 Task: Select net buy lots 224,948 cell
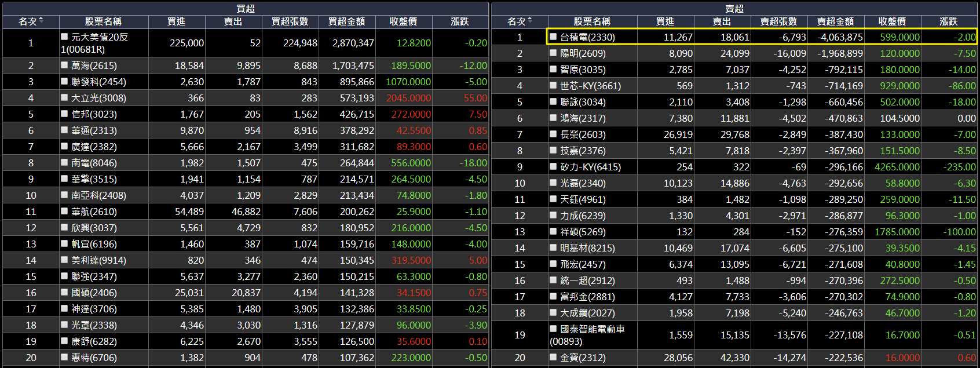coord(290,43)
